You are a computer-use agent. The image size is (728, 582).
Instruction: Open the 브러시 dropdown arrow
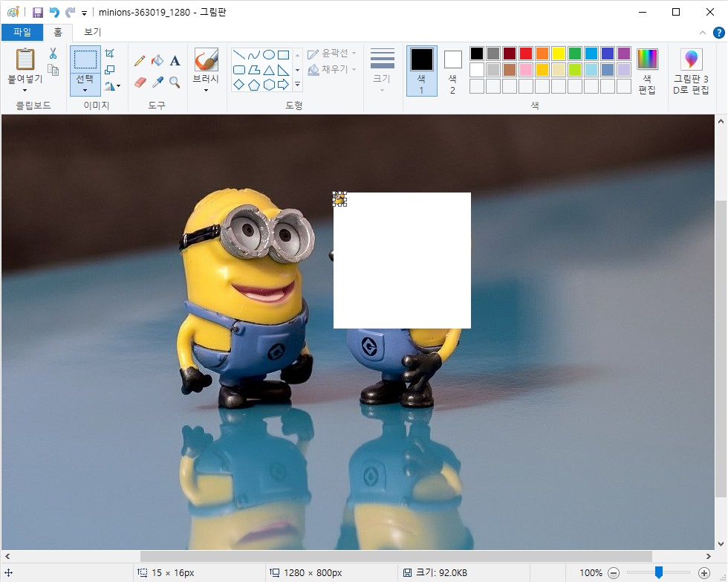pyautogui.click(x=206, y=90)
